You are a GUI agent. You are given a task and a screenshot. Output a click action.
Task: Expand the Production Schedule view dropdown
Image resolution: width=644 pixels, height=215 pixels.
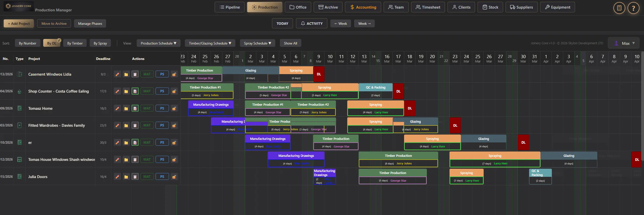coord(159,43)
